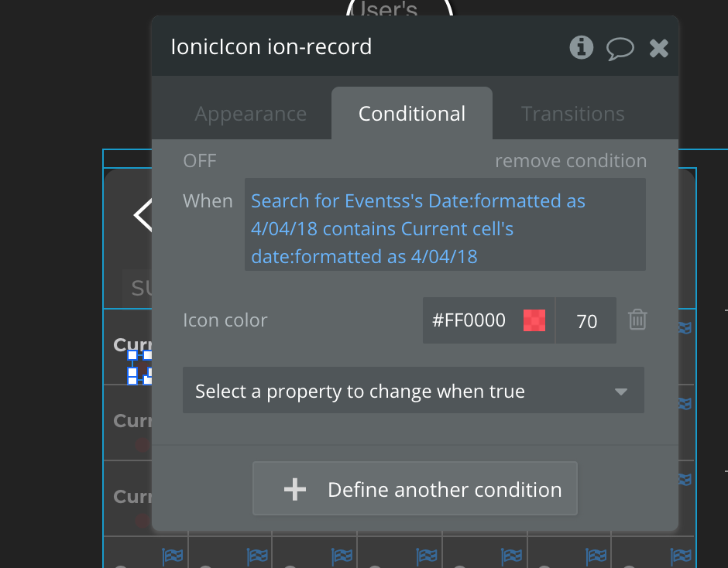This screenshot has height=568, width=728.
Task: Switch to the Transitions tab
Action: (x=572, y=114)
